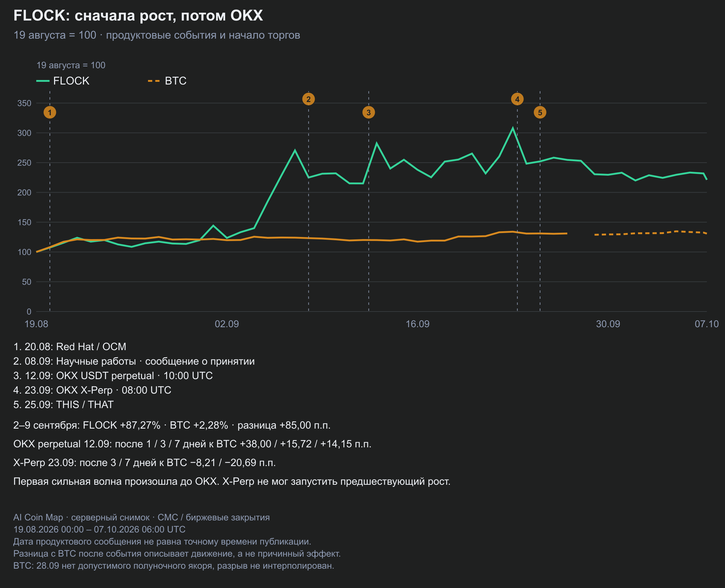Click event marker 1 on the chart

pyautogui.click(x=50, y=113)
